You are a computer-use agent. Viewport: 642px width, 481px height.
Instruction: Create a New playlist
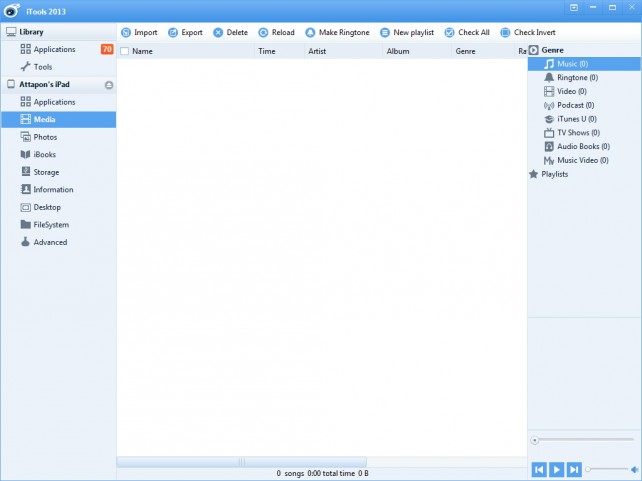coord(385,32)
